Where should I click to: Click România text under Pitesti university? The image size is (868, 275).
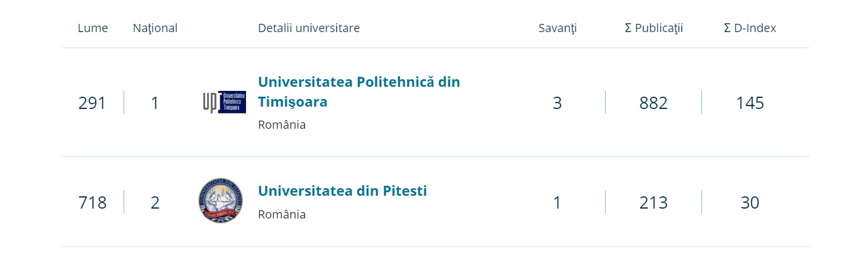(282, 214)
